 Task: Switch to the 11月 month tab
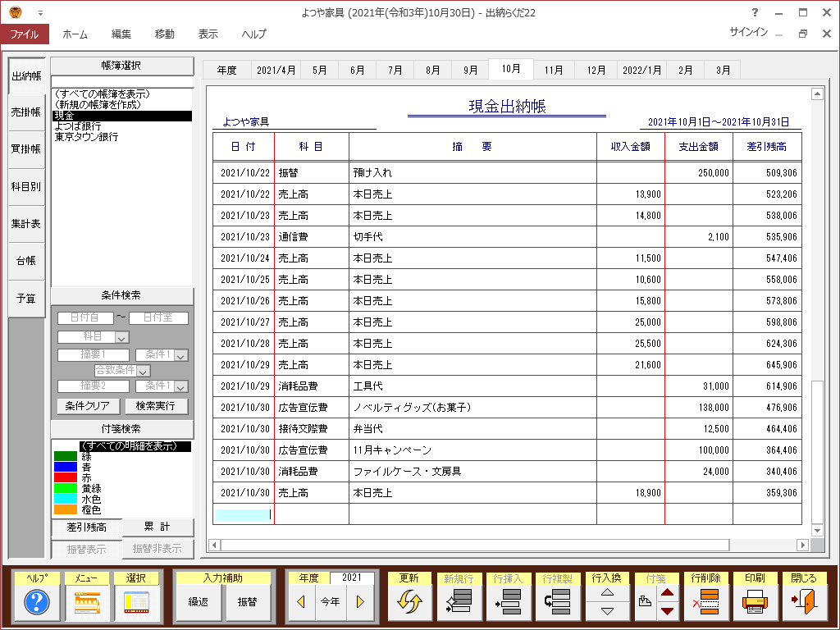(x=554, y=71)
